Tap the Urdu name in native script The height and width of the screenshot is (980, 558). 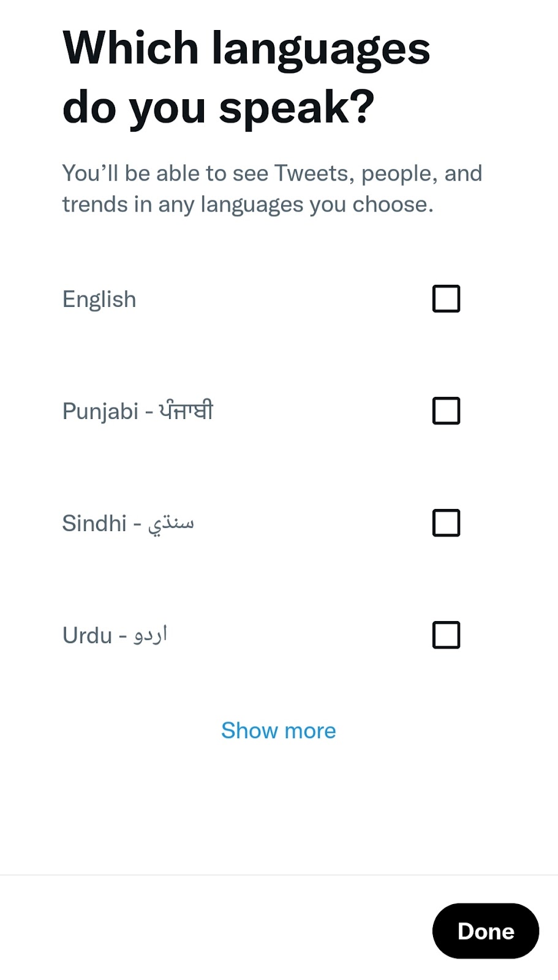(151, 635)
